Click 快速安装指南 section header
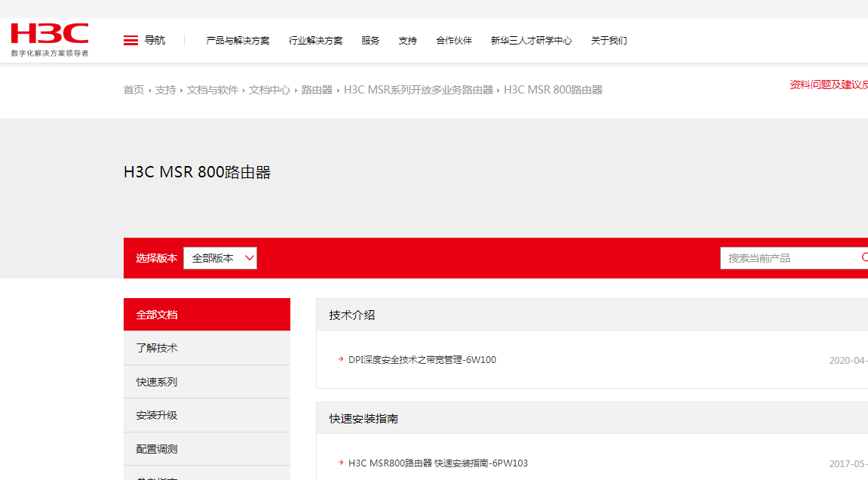The image size is (868, 480). coord(363,418)
